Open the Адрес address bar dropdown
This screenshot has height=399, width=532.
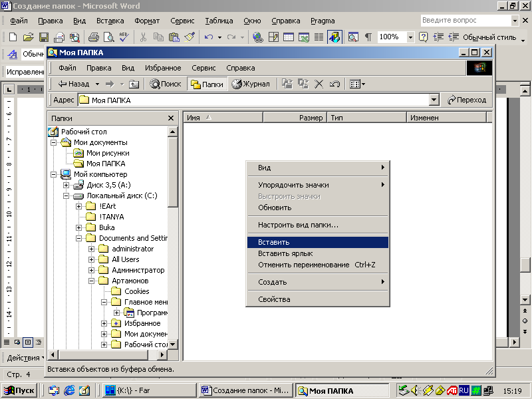pyautogui.click(x=434, y=100)
